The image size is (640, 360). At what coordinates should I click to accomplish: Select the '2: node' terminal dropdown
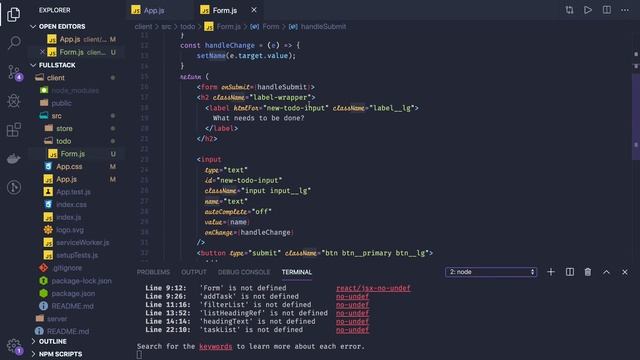coord(491,272)
